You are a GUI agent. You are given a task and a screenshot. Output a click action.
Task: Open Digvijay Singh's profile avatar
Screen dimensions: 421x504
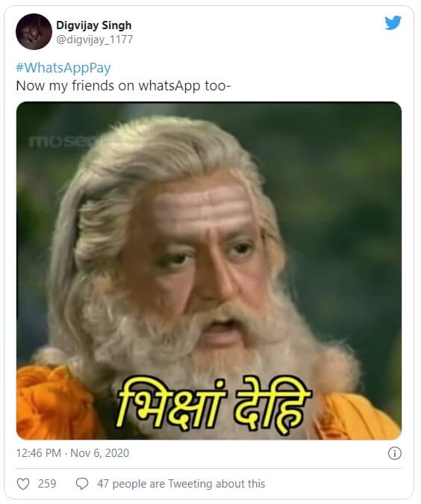tap(34, 31)
